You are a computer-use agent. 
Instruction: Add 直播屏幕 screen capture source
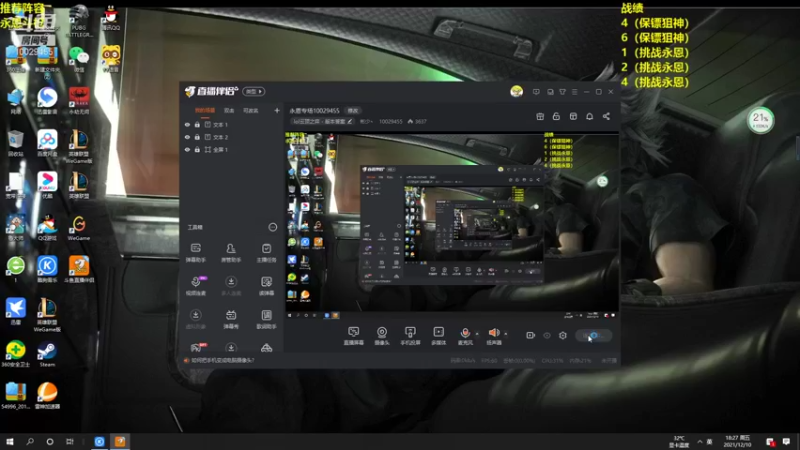coord(354,336)
